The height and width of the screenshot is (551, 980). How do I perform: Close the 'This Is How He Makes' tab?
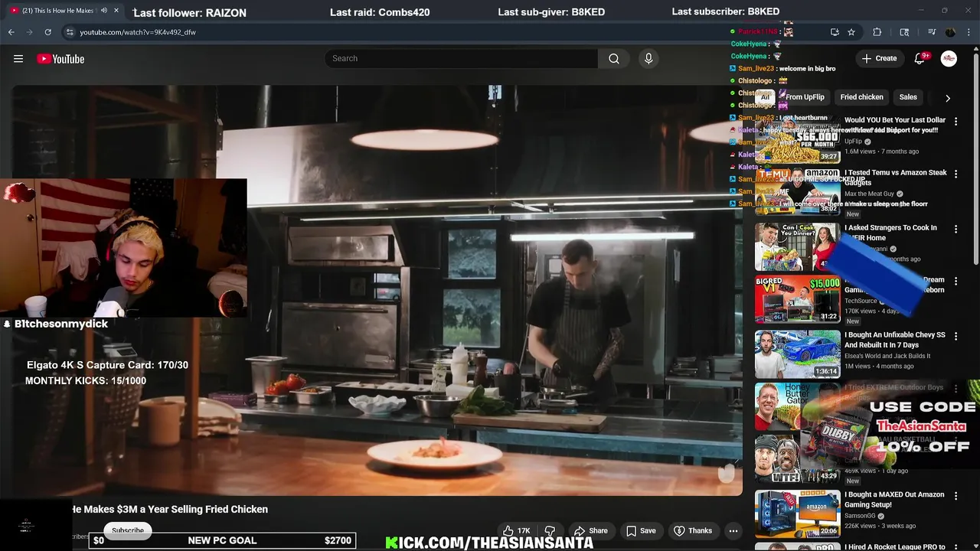[116, 11]
